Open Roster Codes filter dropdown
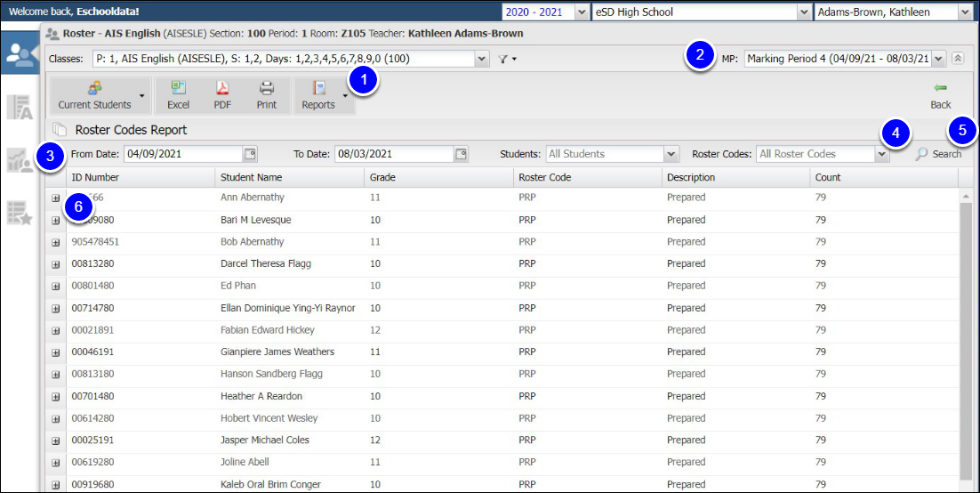 pyautogui.click(x=882, y=153)
